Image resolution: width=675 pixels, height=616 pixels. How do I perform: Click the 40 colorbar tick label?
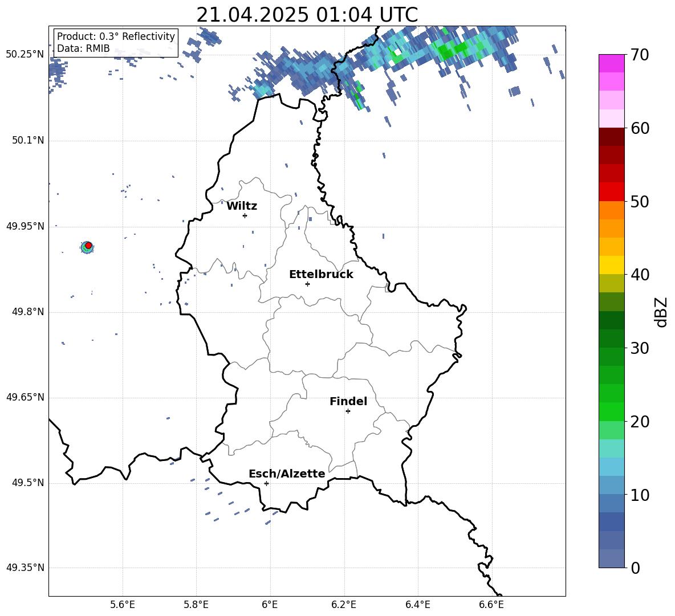tap(639, 275)
